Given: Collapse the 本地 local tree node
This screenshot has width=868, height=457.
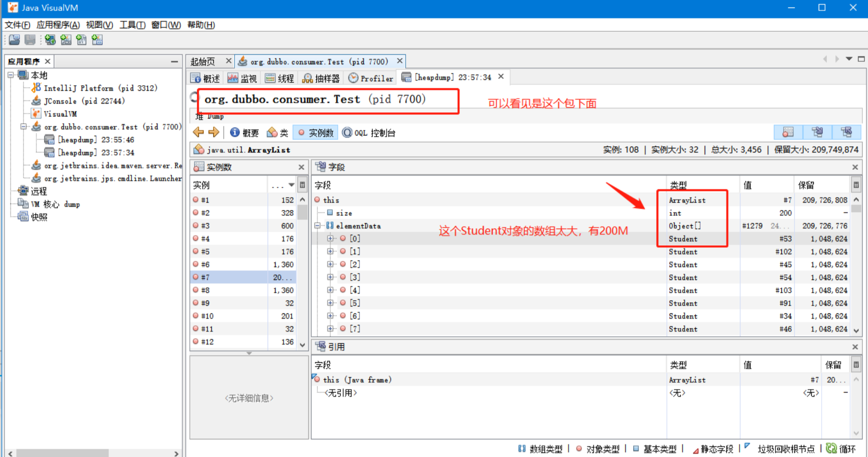Looking at the screenshot, I should point(11,75).
